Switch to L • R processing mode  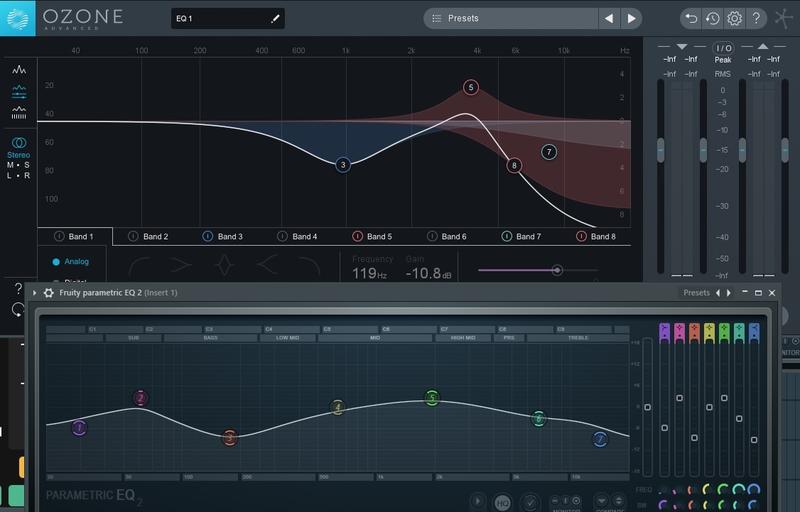pyautogui.click(x=18, y=175)
